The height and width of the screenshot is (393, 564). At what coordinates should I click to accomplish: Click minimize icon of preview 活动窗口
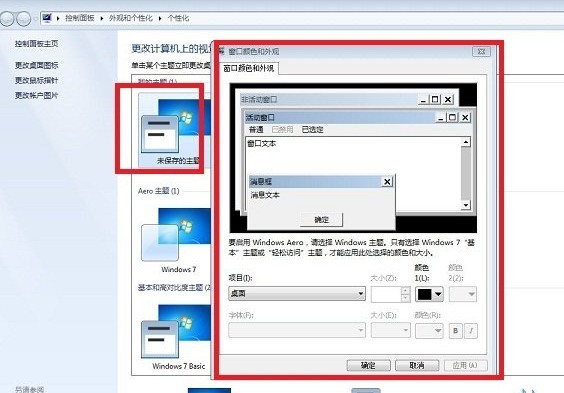click(440, 117)
